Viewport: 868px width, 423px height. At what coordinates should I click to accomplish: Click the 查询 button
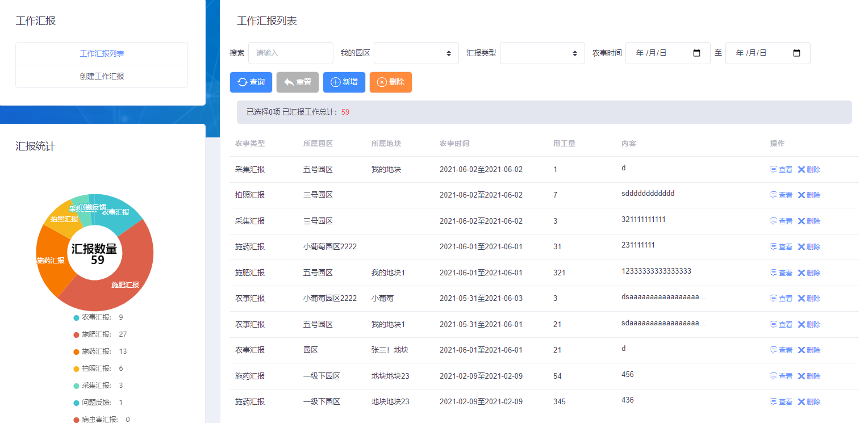coord(251,82)
